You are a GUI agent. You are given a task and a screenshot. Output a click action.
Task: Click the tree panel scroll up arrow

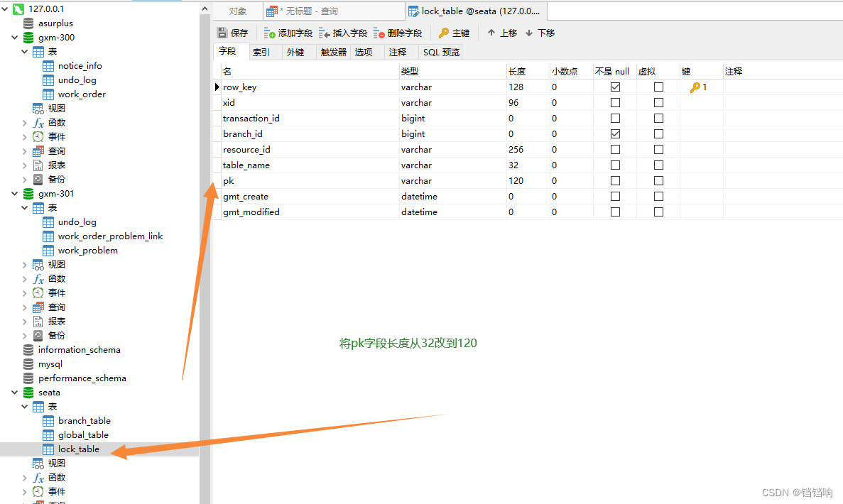tap(205, 9)
